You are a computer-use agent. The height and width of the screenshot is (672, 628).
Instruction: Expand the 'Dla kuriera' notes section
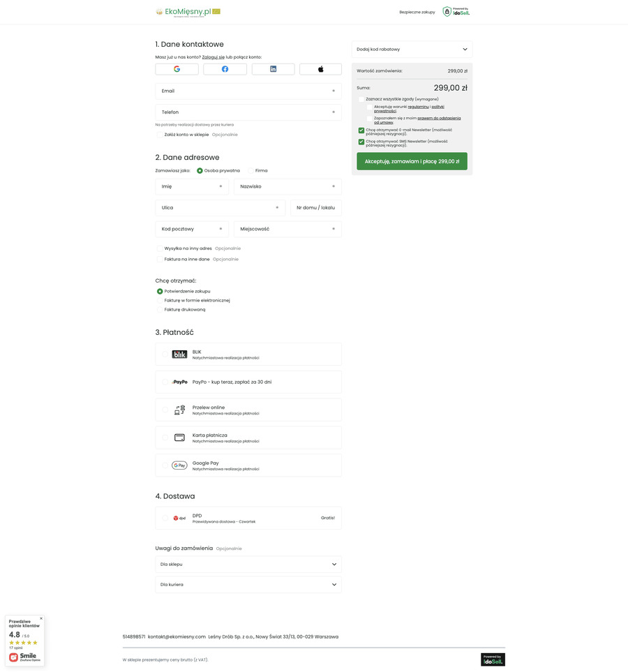pyautogui.click(x=248, y=585)
